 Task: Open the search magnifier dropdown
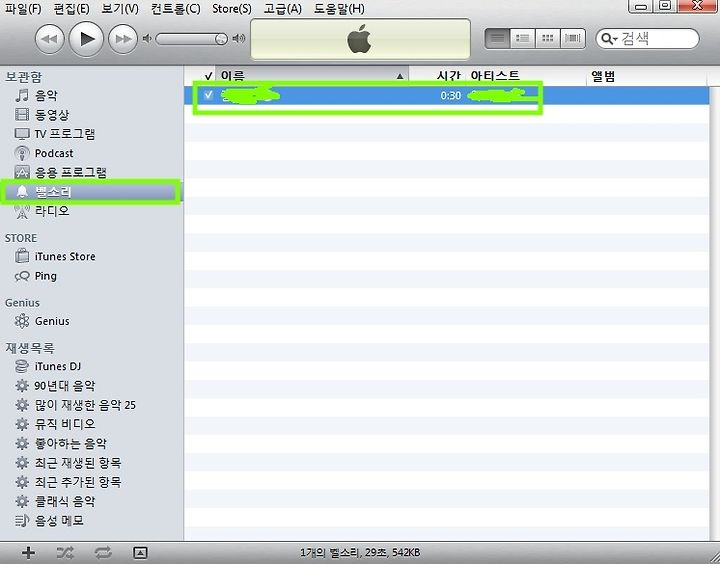pyautogui.click(x=609, y=39)
